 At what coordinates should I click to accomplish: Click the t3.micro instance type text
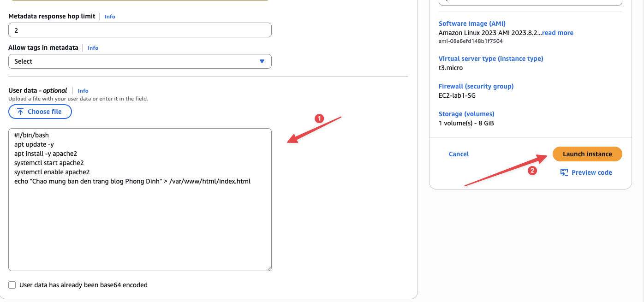[451, 68]
